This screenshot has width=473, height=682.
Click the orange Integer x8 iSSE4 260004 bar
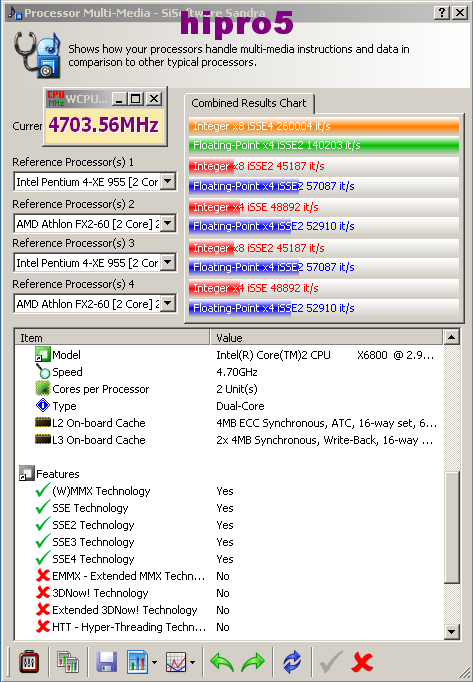[x=324, y=126]
